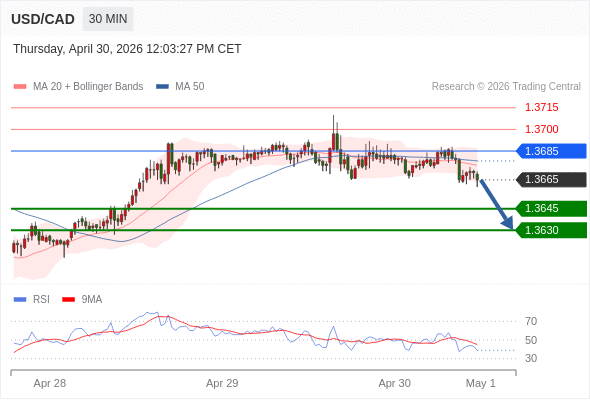Viewport: 590px width, 400px height.
Task: Click the blue MA 50 legend swatch
Action: pyautogui.click(x=163, y=87)
